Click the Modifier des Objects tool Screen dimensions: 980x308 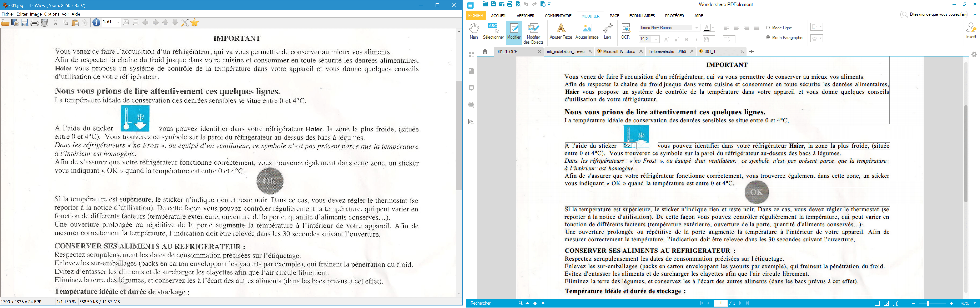click(x=534, y=34)
